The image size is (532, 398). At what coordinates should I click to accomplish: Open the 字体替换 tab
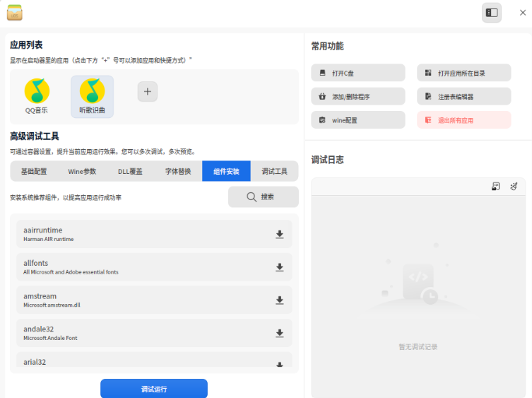point(178,172)
